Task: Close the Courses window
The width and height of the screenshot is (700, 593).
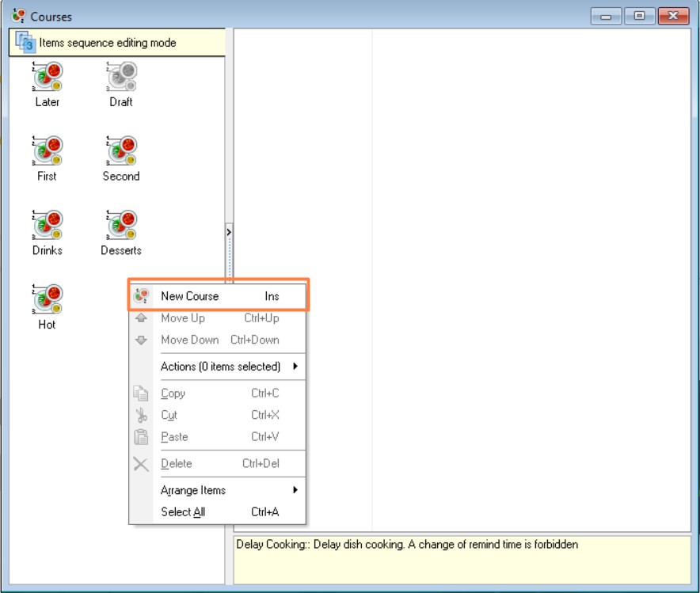Action: [673, 16]
